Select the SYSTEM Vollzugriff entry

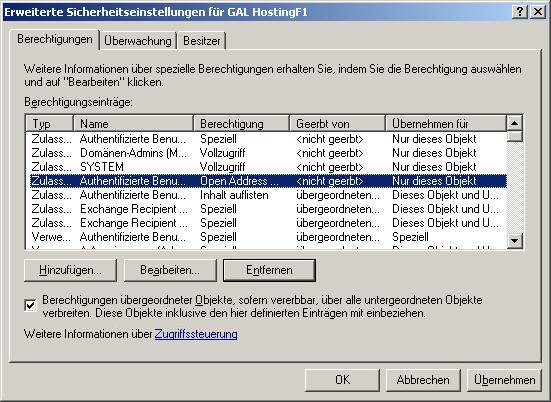266,167
